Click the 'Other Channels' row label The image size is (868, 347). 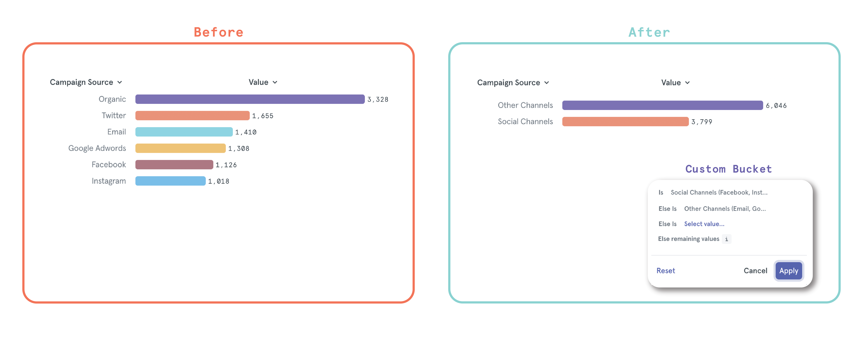pyautogui.click(x=525, y=105)
